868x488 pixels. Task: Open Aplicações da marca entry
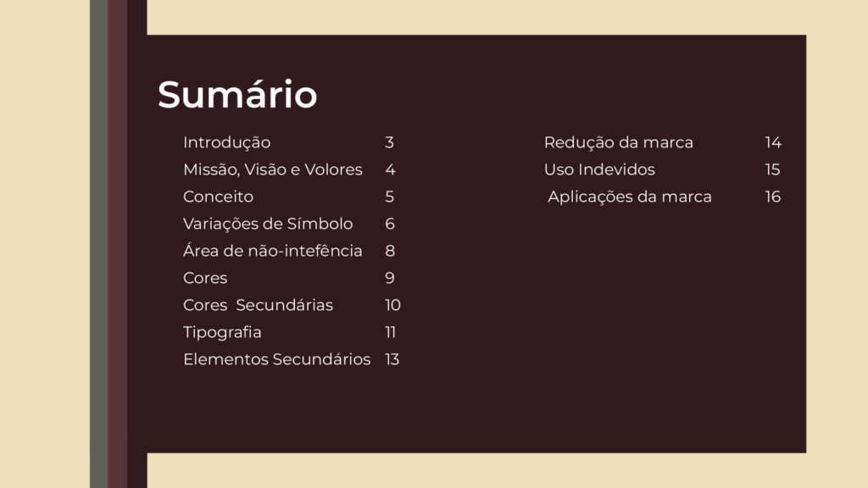630,197
